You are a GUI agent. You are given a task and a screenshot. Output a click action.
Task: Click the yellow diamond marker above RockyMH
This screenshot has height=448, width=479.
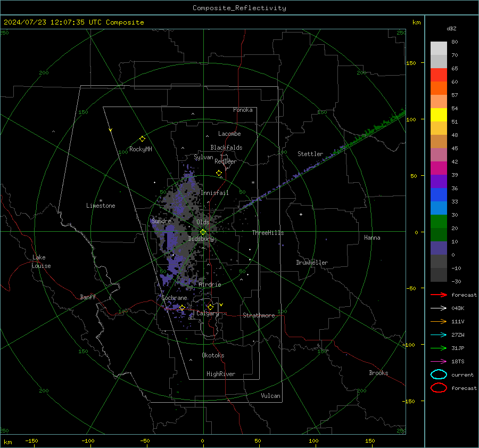[142, 139]
